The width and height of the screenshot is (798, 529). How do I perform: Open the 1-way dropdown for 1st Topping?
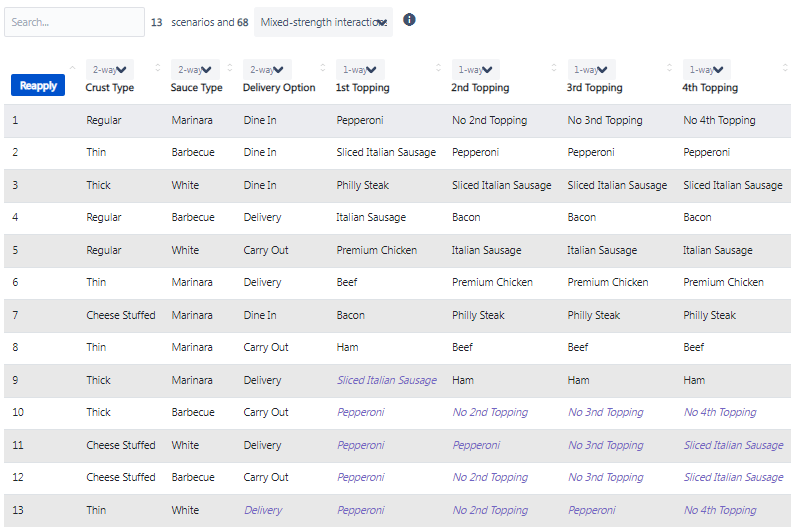coord(360,70)
